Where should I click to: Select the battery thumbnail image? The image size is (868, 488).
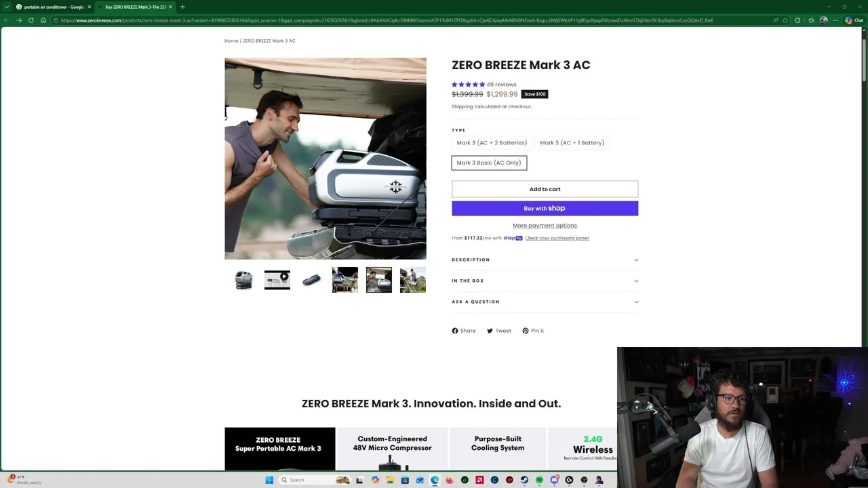click(x=311, y=280)
